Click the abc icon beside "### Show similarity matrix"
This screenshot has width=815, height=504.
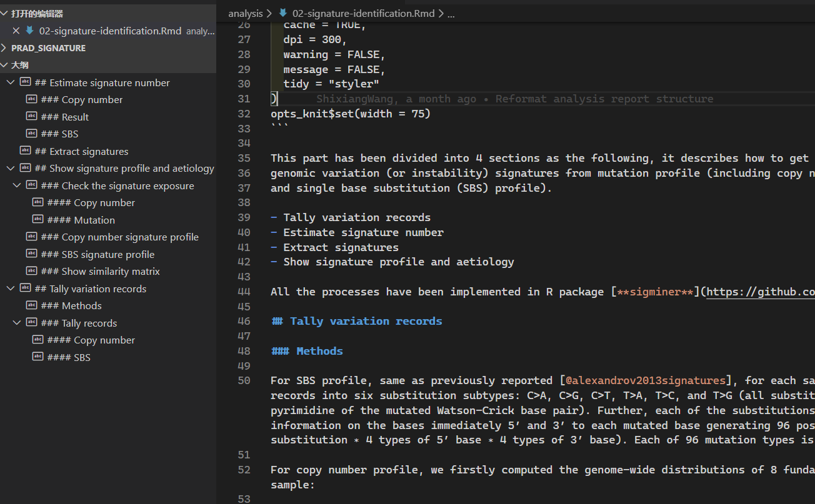(x=32, y=271)
